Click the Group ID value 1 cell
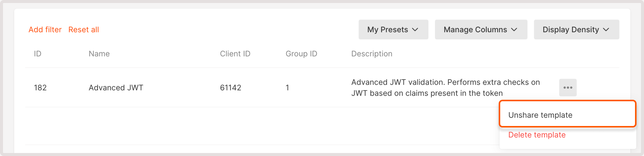Viewport: 644px width, 156px height. point(287,88)
